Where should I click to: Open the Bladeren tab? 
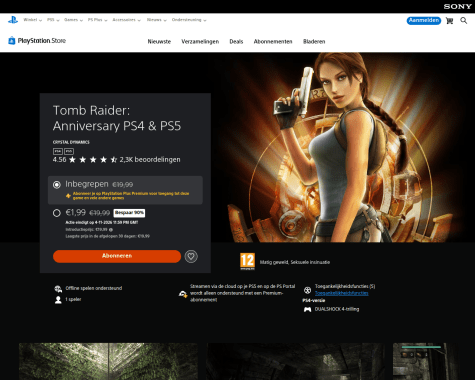(314, 42)
